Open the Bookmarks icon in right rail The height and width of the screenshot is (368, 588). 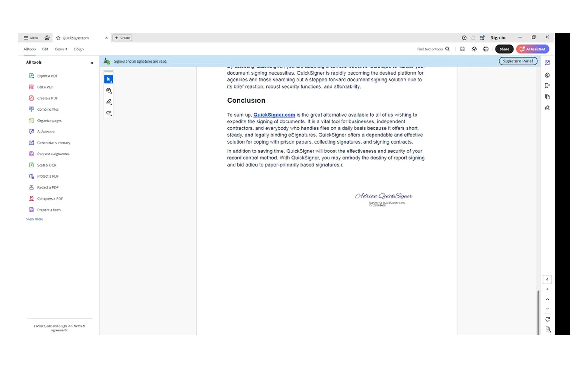click(547, 86)
